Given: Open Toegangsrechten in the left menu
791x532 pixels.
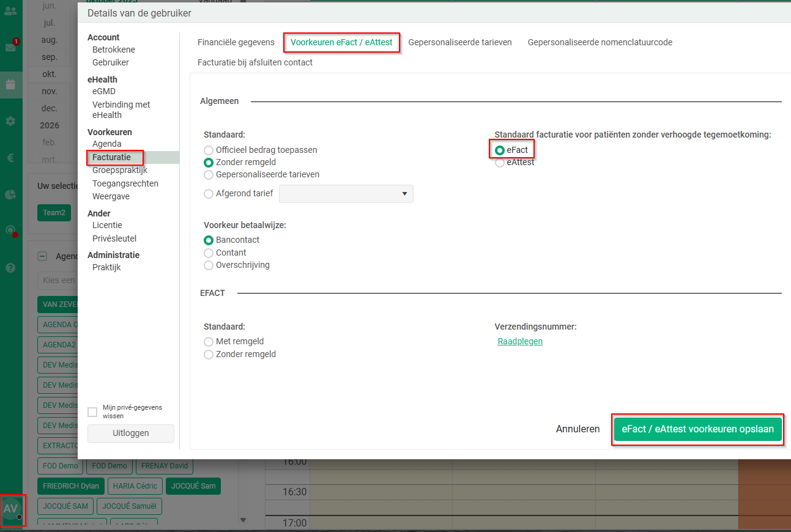Looking at the screenshot, I should click(125, 183).
